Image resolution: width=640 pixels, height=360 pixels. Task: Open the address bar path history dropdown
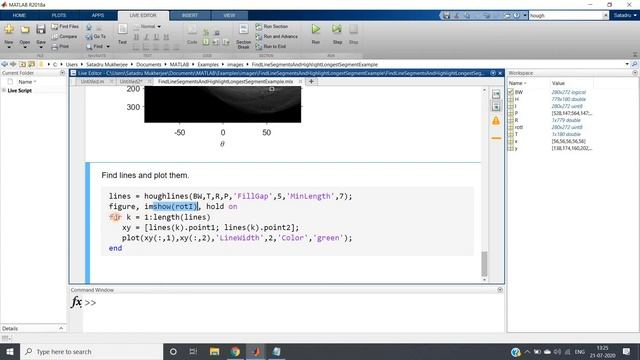627,64
